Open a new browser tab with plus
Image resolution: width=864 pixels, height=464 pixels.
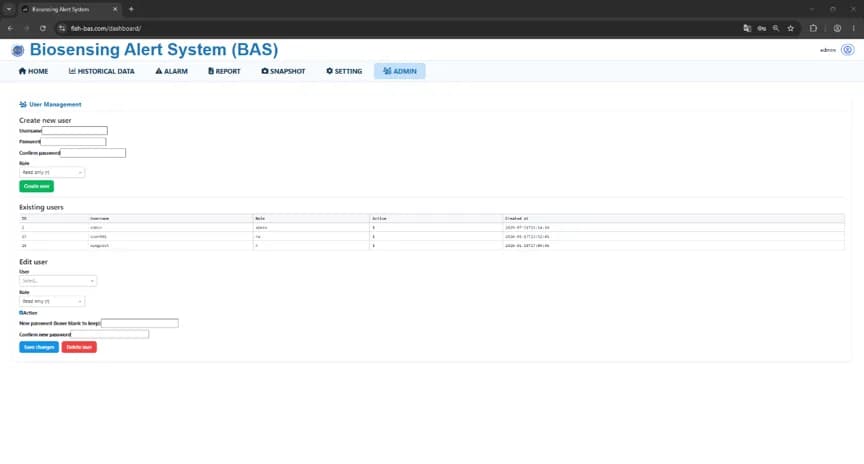click(x=131, y=9)
